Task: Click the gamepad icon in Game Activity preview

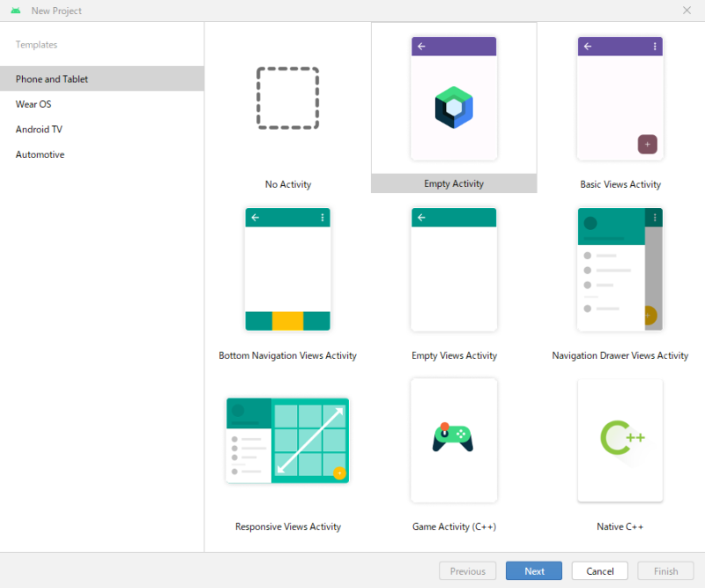Action: 453,438
